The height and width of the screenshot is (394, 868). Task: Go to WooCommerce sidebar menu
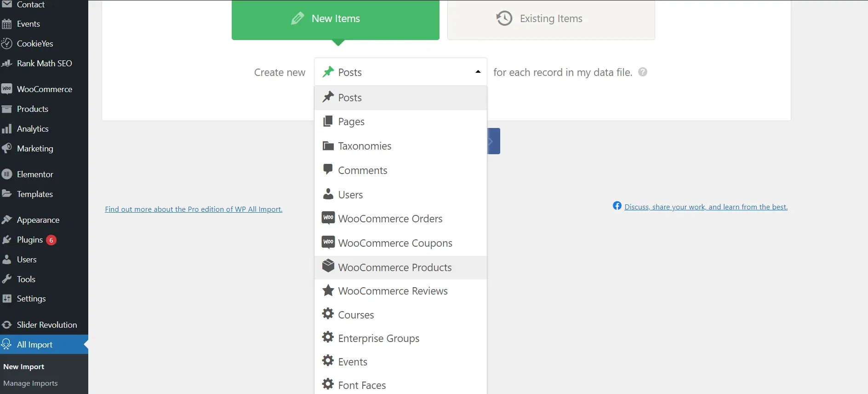[44, 89]
